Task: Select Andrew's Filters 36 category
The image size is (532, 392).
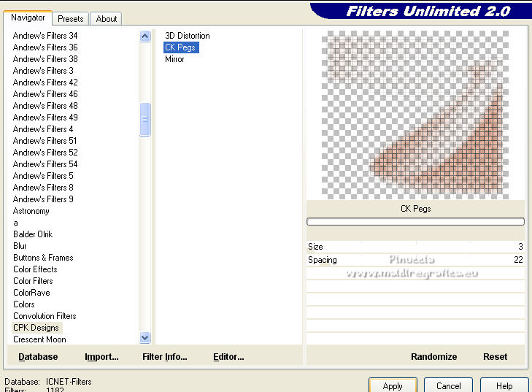Action: click(x=45, y=47)
